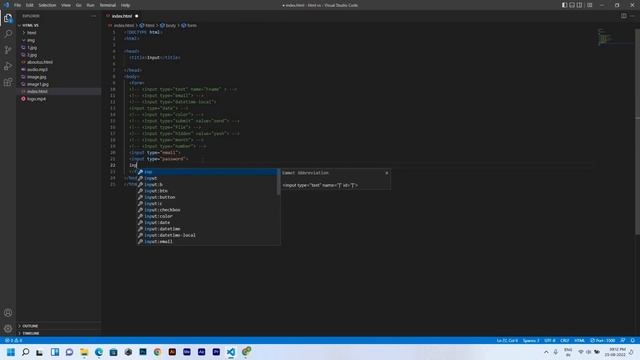Open the Extensions view

(x=8, y=82)
